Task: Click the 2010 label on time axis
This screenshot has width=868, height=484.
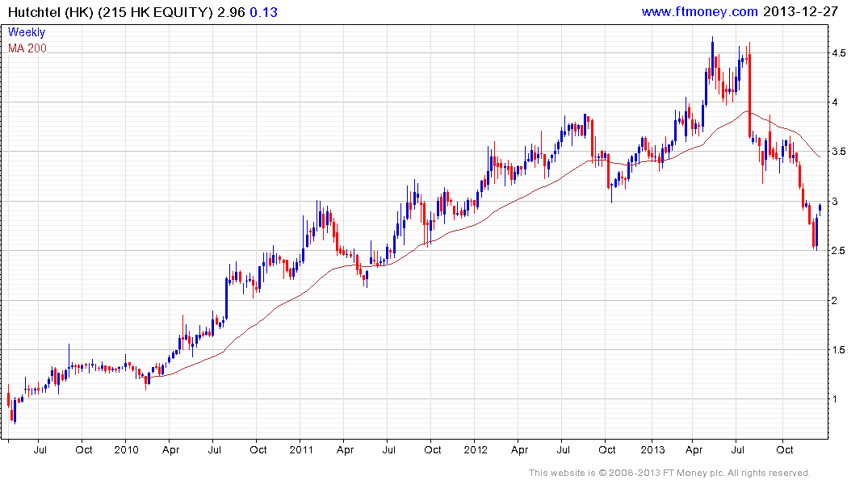Action: pyautogui.click(x=126, y=449)
